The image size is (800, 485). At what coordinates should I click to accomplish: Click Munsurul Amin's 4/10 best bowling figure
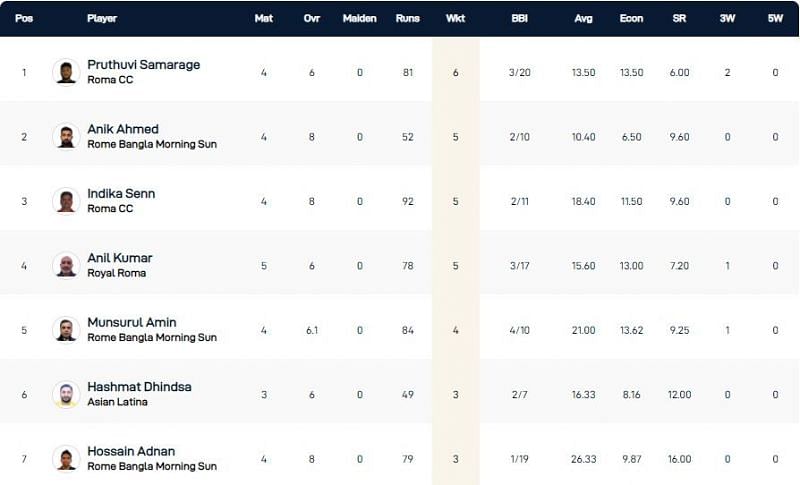click(520, 330)
